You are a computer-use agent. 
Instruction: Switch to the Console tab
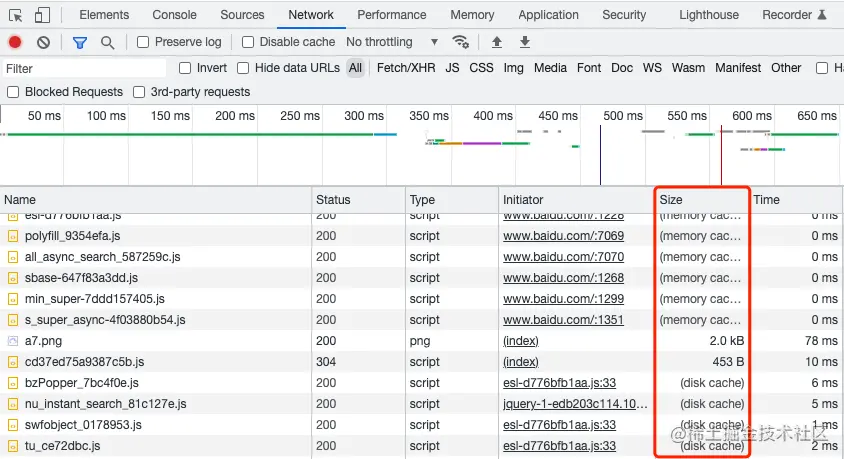pyautogui.click(x=174, y=15)
